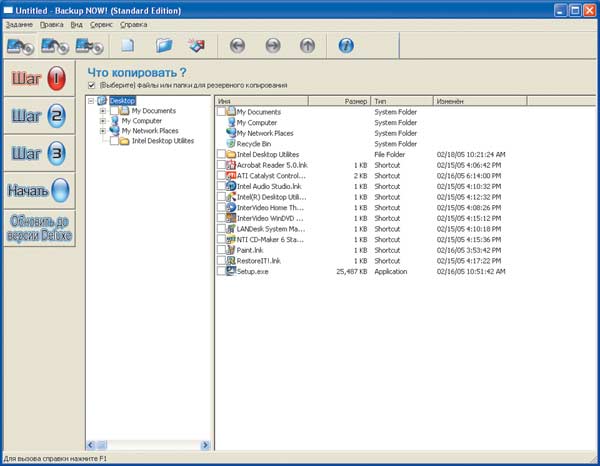Image resolution: width=600 pixels, height=466 pixels.
Task: Sort by the Изменён column header
Action: [480, 101]
